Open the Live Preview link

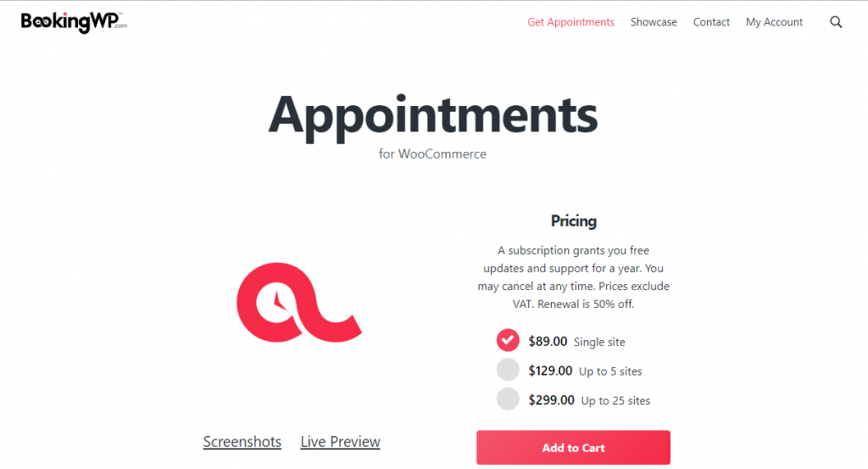[340, 442]
